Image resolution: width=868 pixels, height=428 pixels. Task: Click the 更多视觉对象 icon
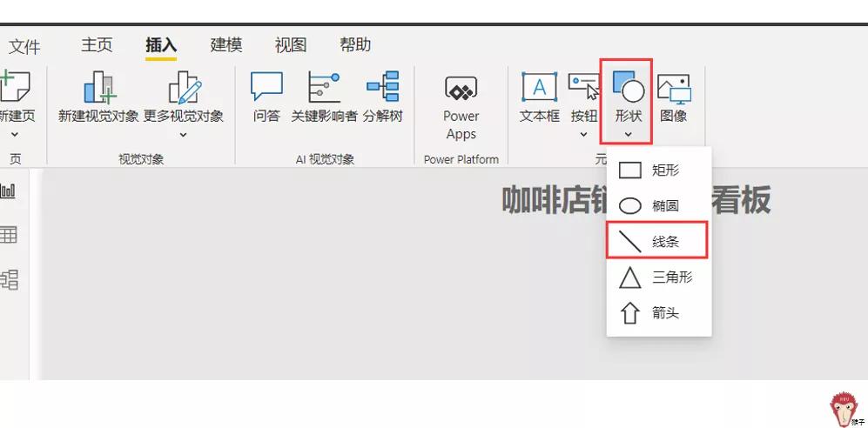click(185, 87)
